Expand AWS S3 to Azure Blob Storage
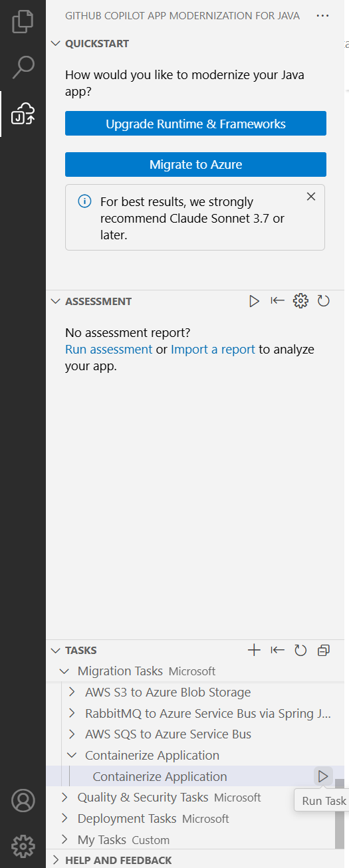The height and width of the screenshot is (868, 349). click(72, 692)
